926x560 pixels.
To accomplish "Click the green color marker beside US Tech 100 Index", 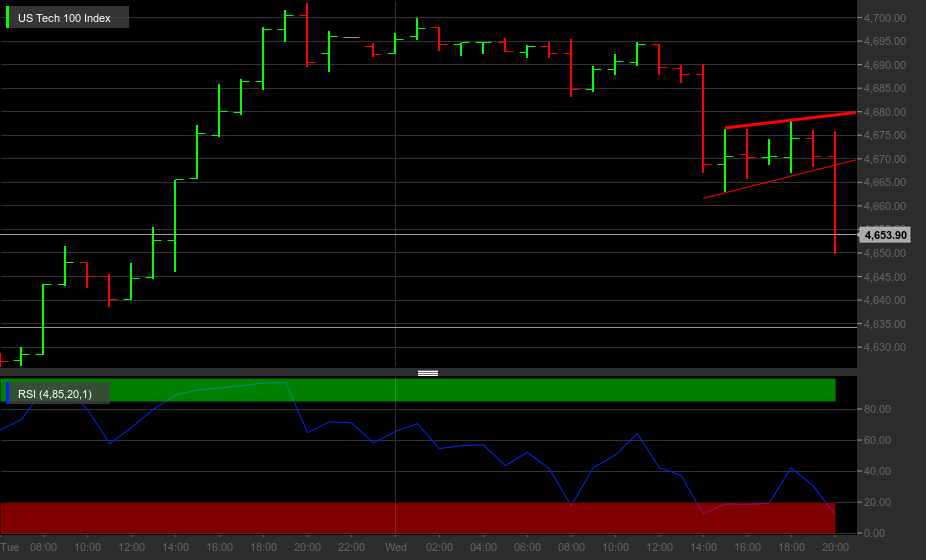I will click(7, 18).
